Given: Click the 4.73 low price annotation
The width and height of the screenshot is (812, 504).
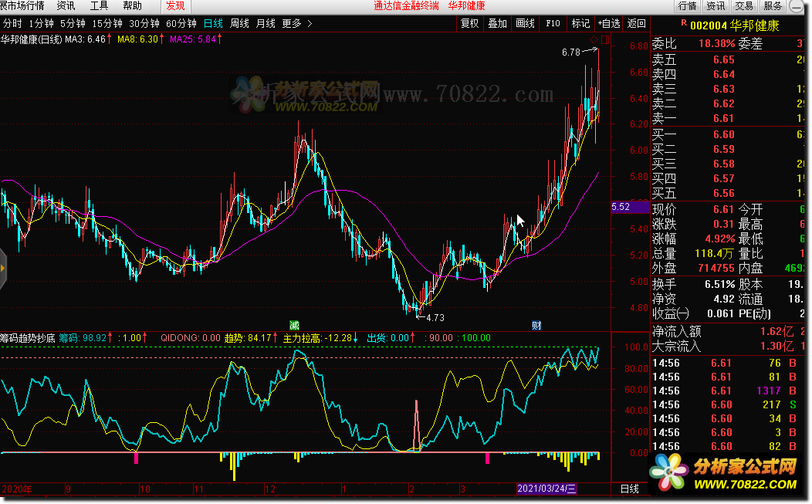Looking at the screenshot, I should pyautogui.click(x=431, y=317).
